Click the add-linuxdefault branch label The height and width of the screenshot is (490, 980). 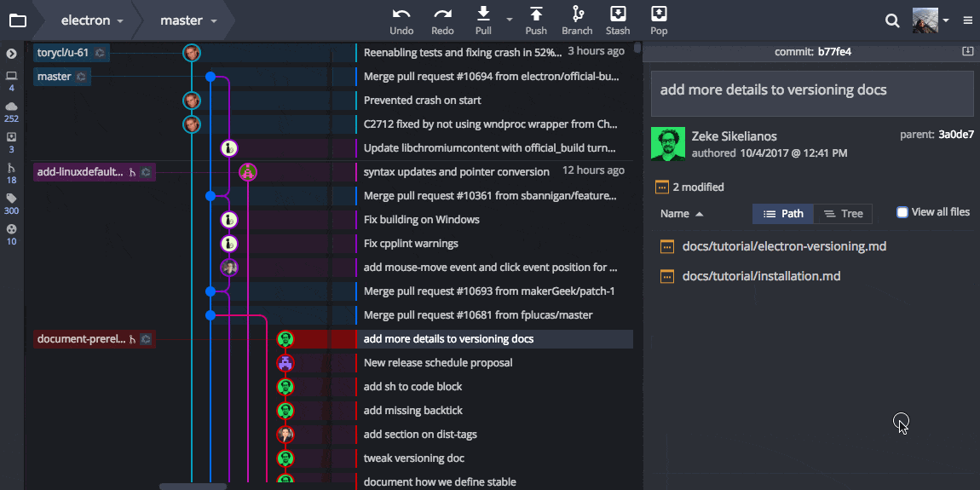[x=95, y=172]
